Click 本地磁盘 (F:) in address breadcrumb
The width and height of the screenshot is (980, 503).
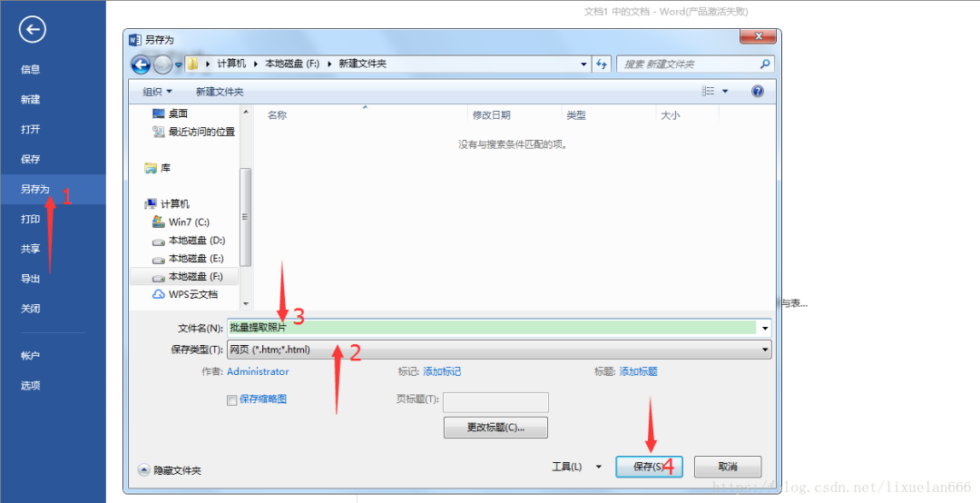tap(293, 64)
